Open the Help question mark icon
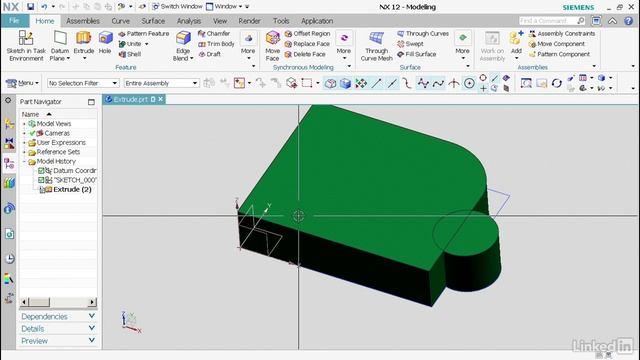 coord(629,21)
